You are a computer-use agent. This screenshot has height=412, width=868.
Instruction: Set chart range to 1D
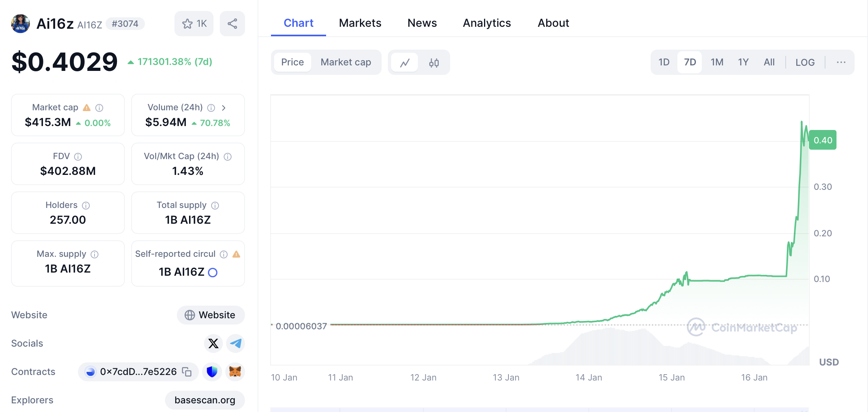click(664, 62)
